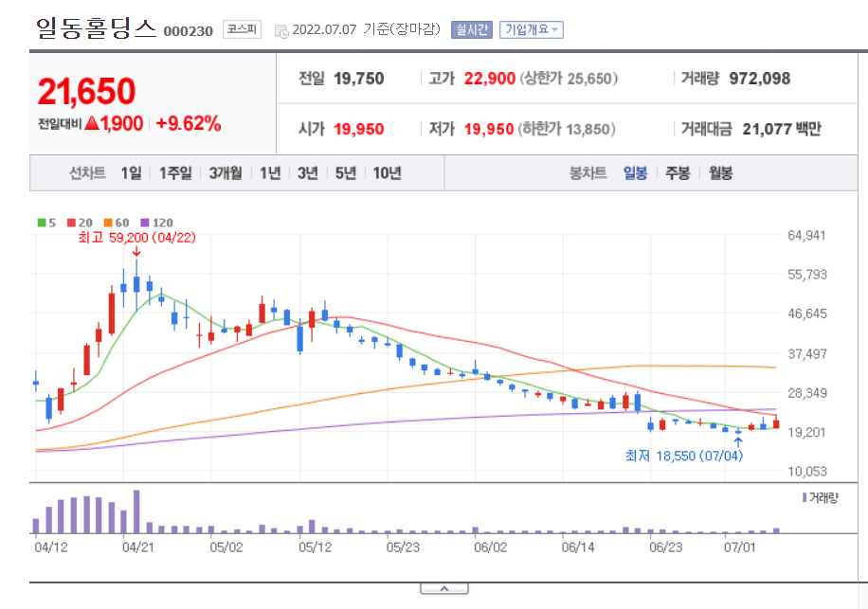Viewport: 868px width, 609px height.
Task: Click the stock code 000230
Action: (189, 31)
